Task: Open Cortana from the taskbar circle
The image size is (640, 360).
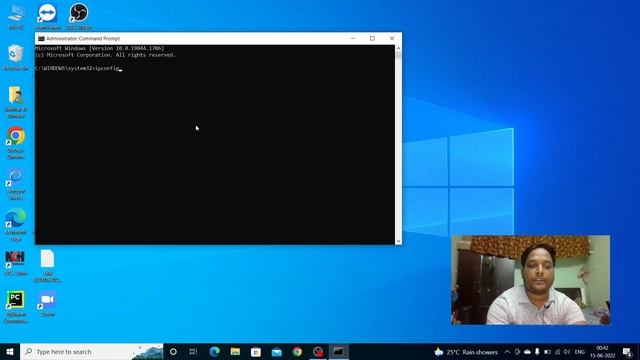Action: 173,351
